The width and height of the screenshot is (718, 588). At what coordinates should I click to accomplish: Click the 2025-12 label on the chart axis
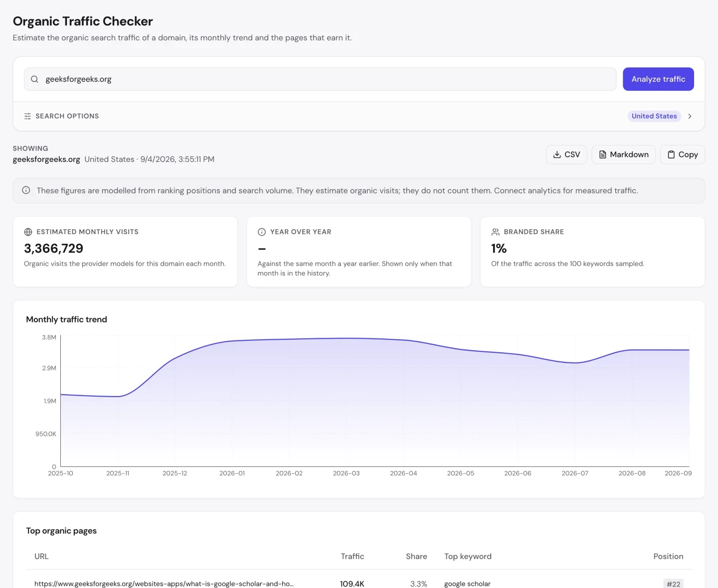(175, 473)
